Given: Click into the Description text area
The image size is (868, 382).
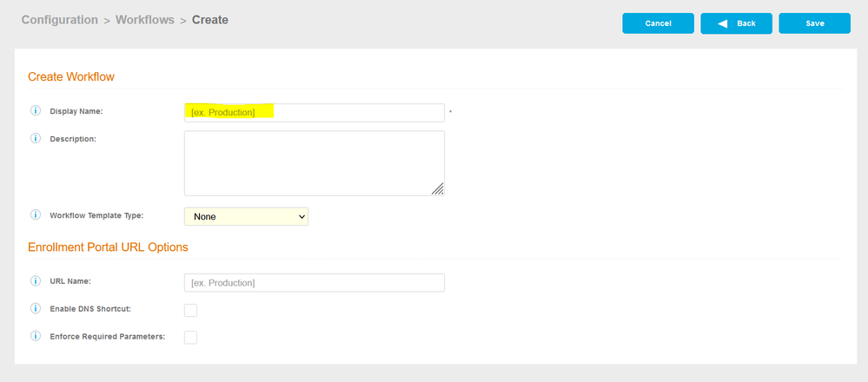Looking at the screenshot, I should [314, 163].
